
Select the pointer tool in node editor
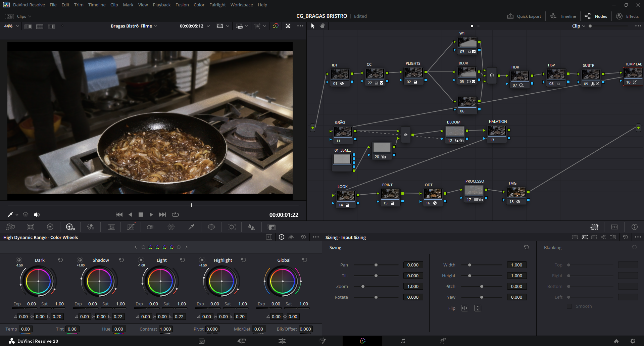(x=313, y=26)
